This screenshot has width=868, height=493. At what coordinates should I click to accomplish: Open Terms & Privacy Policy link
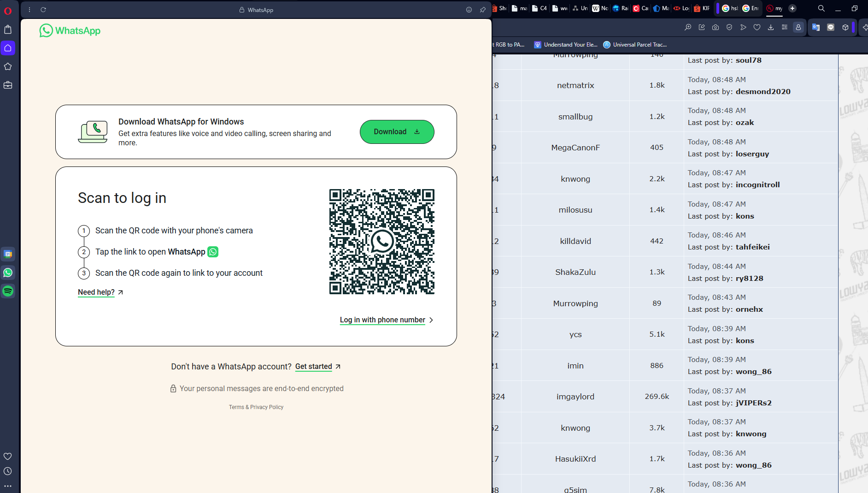[256, 407]
